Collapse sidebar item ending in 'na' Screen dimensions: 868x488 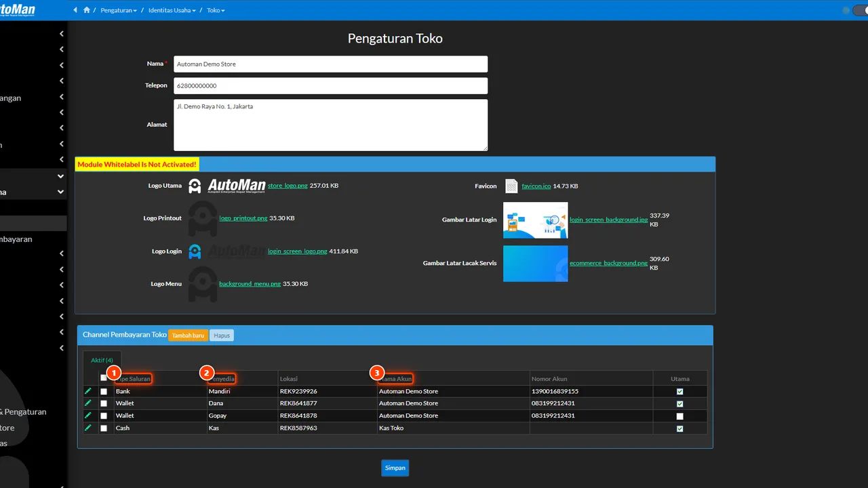(33, 192)
